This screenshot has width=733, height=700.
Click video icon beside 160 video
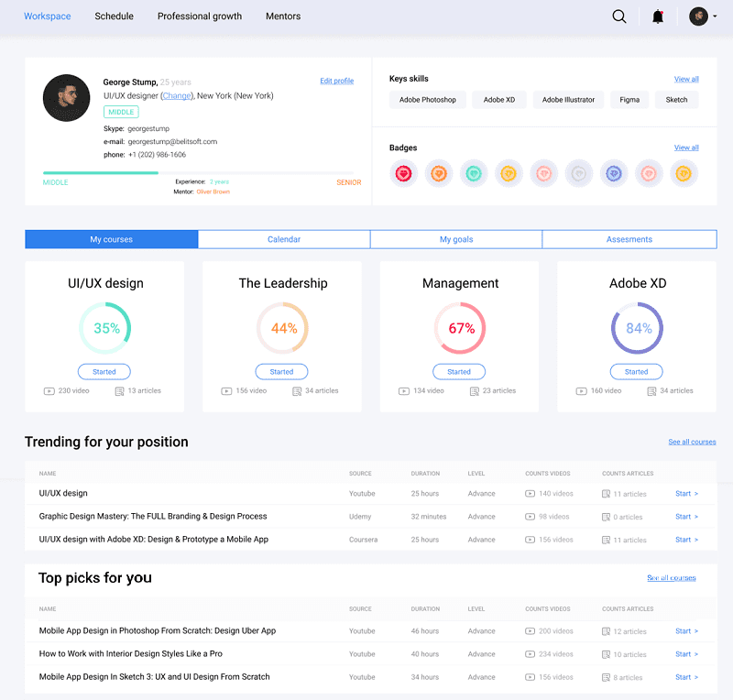pyautogui.click(x=581, y=391)
